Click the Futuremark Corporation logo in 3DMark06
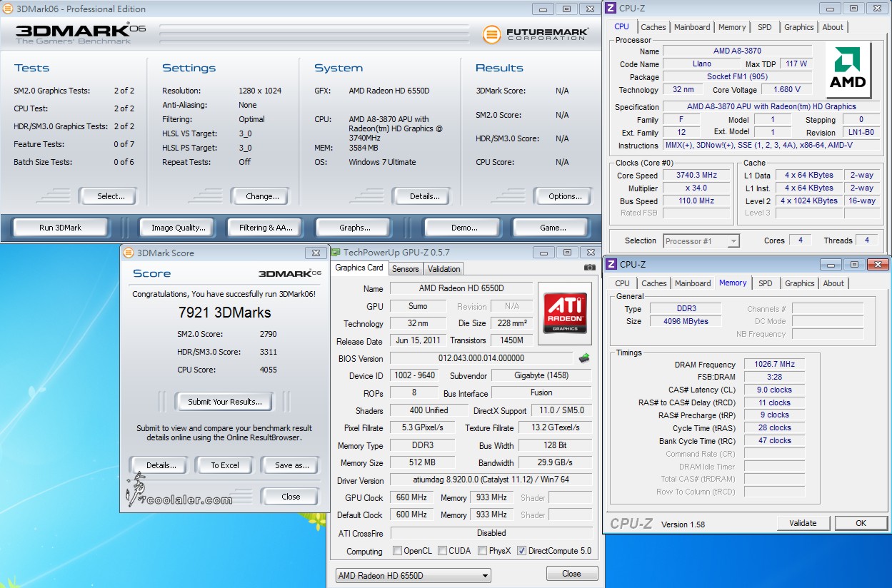The height and width of the screenshot is (588, 892). coord(536,34)
